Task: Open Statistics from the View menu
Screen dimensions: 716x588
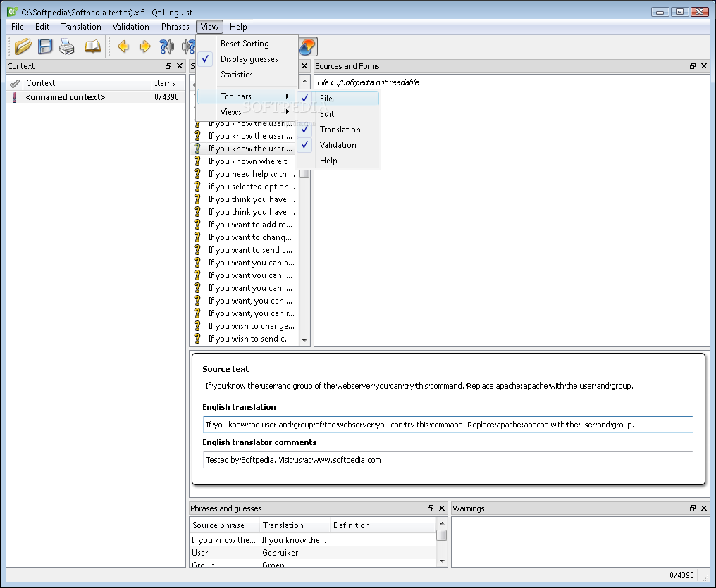Action: pyautogui.click(x=247, y=75)
